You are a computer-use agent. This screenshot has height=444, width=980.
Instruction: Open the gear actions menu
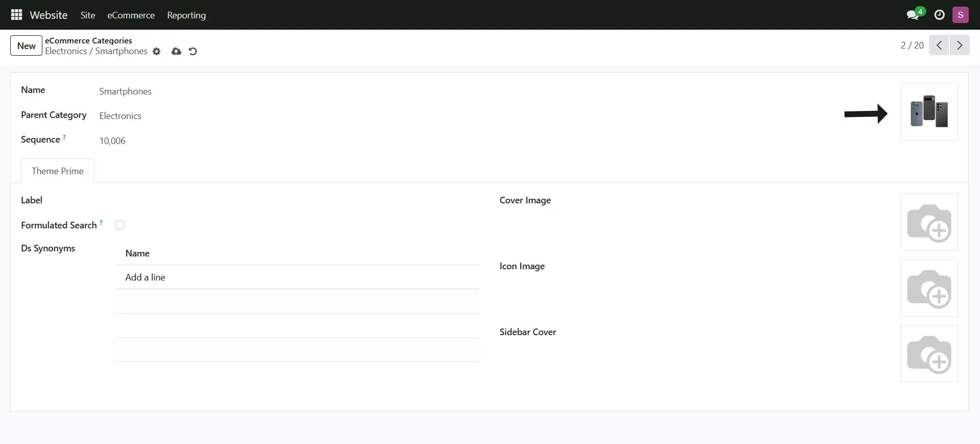157,52
